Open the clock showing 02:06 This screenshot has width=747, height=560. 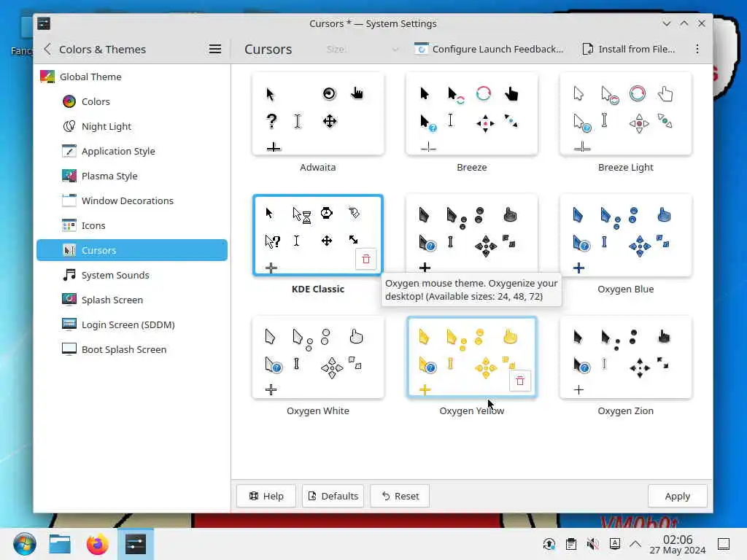pyautogui.click(x=678, y=544)
